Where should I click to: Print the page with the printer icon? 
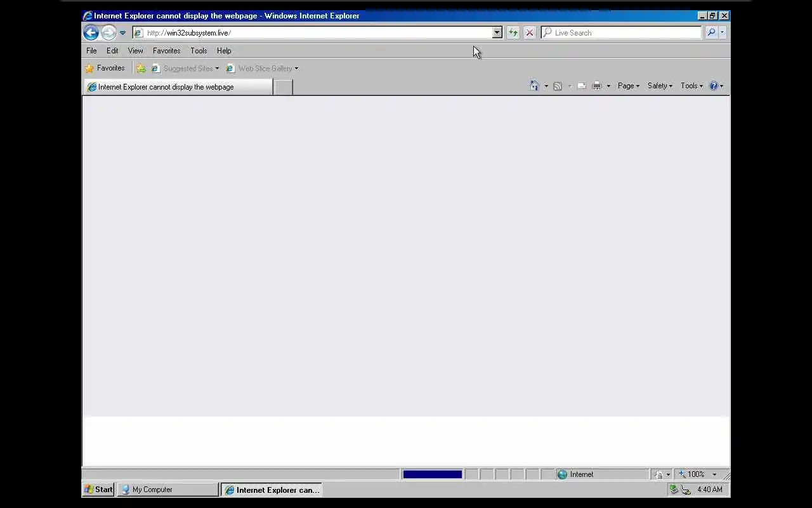[x=596, y=86]
